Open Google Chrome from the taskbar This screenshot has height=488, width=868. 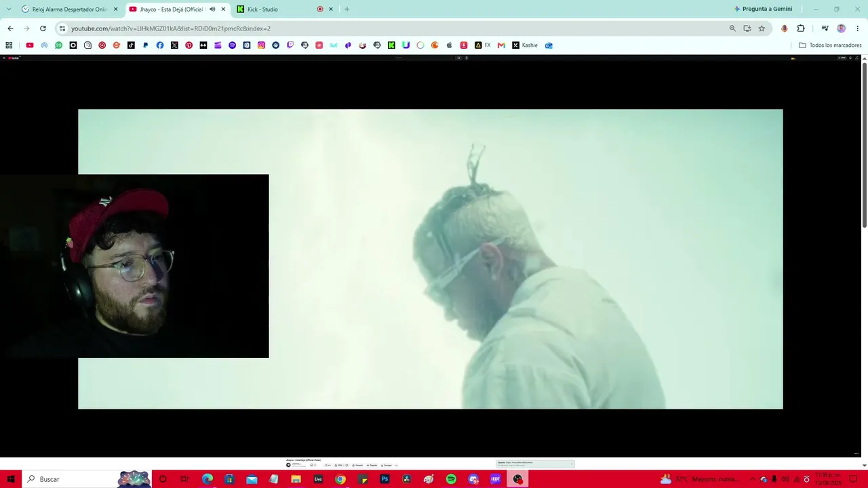coord(340,479)
